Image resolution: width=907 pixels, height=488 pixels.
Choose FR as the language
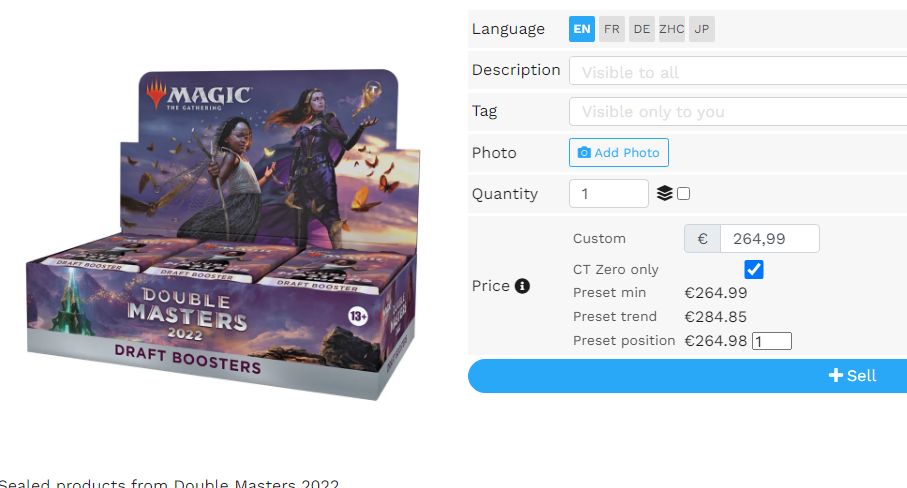612,29
